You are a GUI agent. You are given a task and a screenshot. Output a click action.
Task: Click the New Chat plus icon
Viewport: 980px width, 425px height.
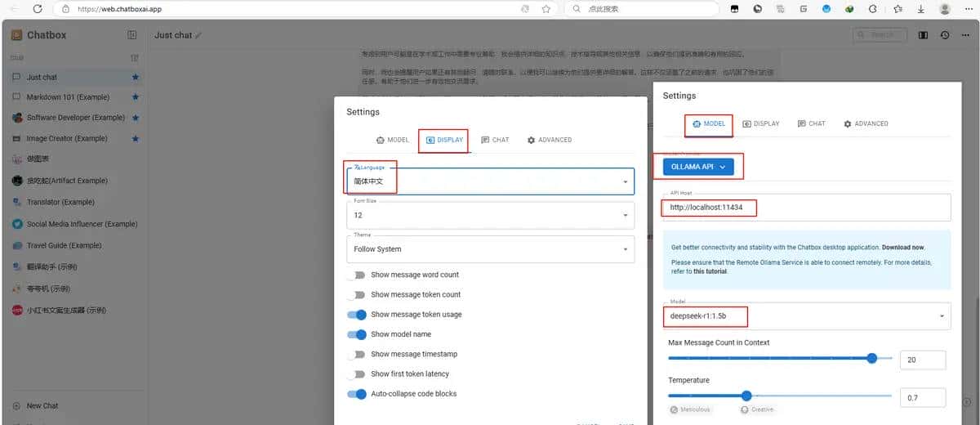pyautogui.click(x=16, y=405)
